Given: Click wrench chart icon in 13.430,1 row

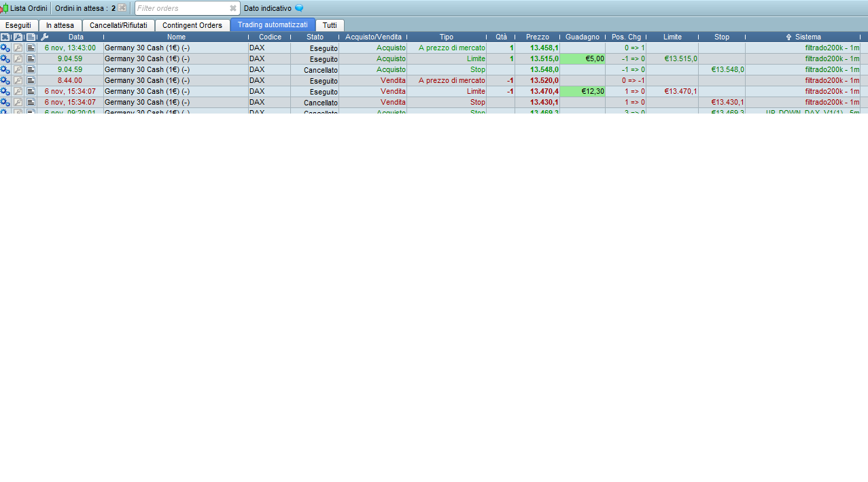Looking at the screenshot, I should (x=18, y=103).
